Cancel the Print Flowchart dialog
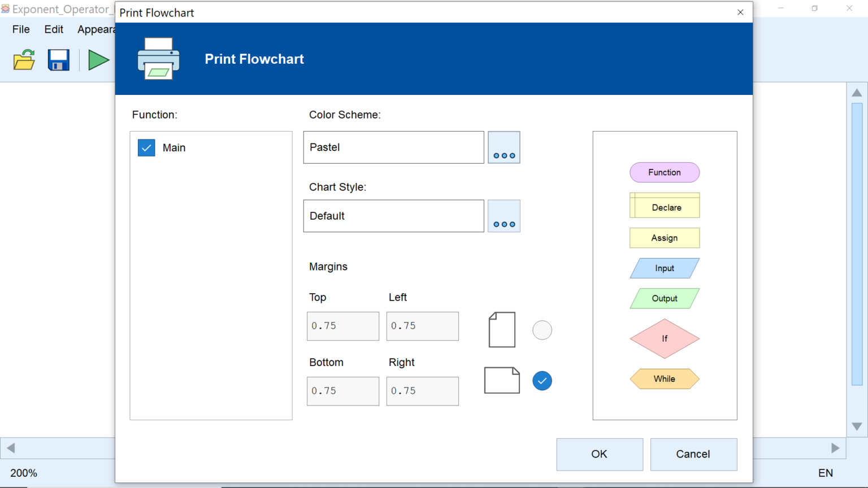 (693, 454)
